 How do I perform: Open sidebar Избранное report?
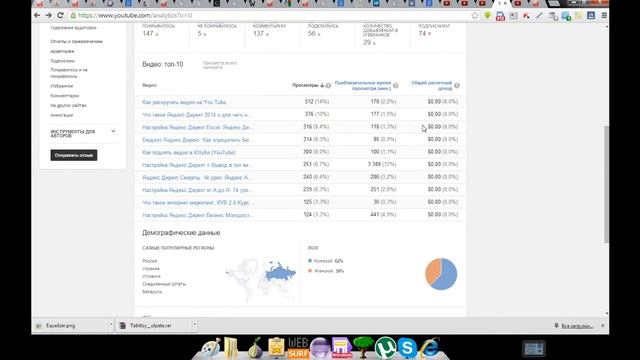click(x=62, y=86)
